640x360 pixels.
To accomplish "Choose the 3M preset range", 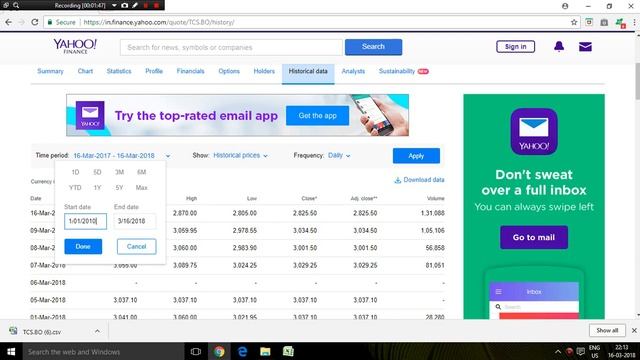I will (x=119, y=172).
